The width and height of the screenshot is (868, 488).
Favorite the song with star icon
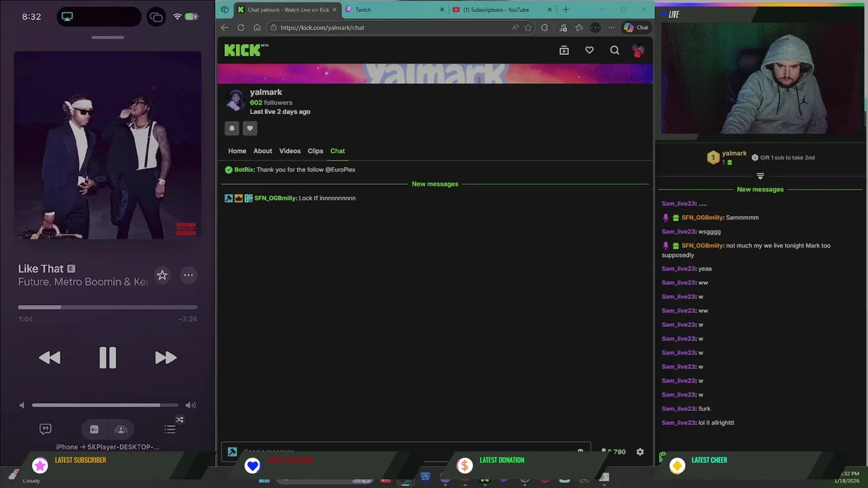162,274
